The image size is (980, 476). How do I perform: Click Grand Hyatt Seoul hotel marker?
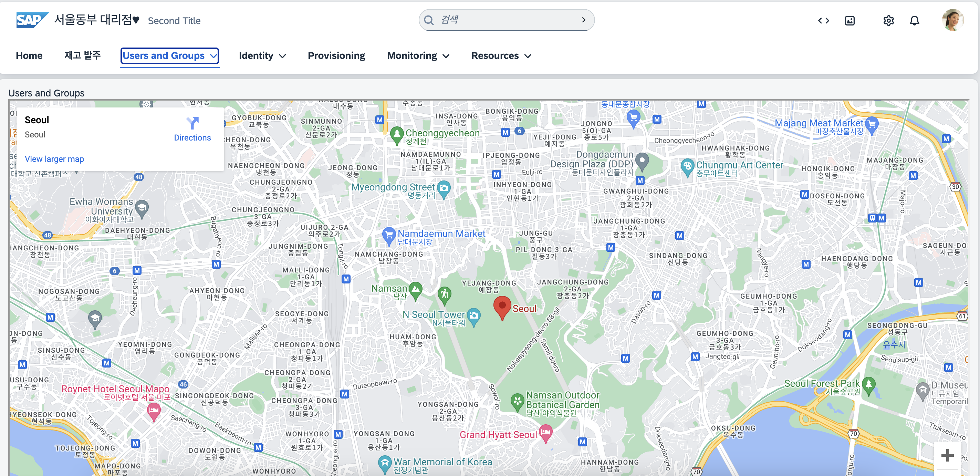[x=545, y=433]
